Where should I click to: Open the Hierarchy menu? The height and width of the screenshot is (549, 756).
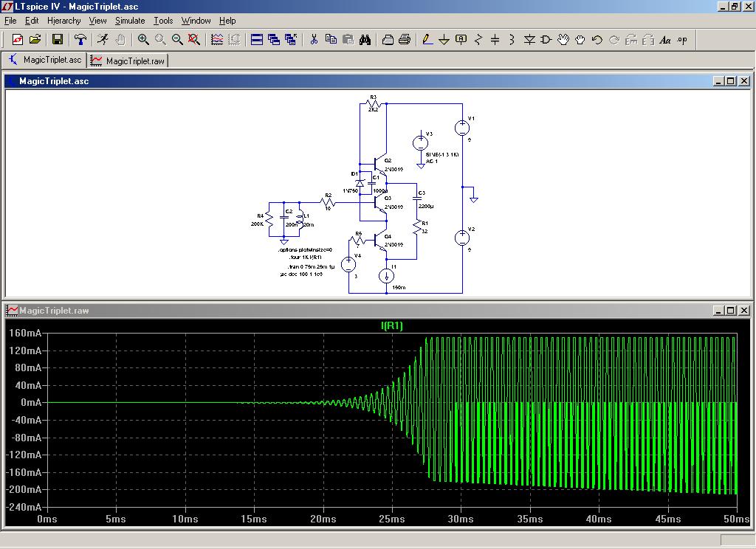pos(64,21)
